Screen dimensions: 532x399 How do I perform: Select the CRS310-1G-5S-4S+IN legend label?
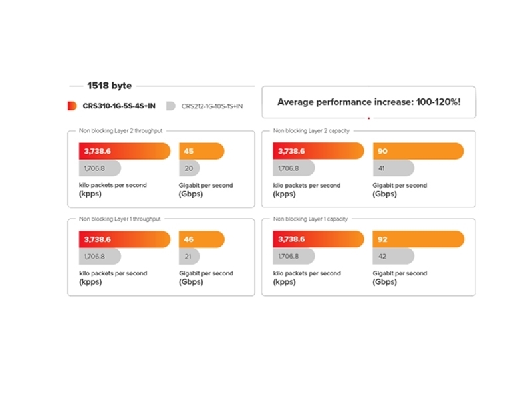[119, 106]
